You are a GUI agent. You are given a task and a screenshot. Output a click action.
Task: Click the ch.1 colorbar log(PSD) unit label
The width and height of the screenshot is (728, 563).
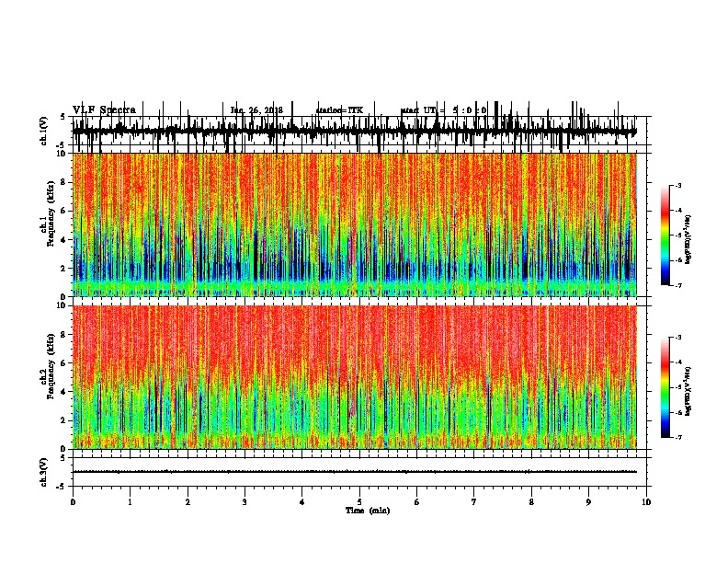pyautogui.click(x=688, y=239)
